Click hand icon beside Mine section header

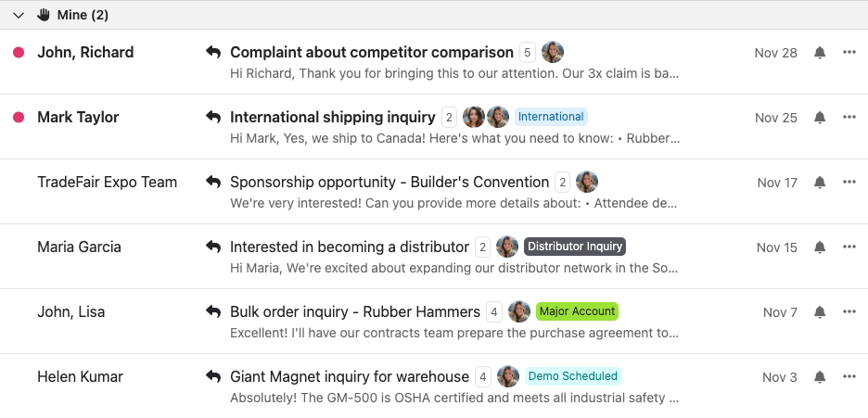click(x=44, y=15)
